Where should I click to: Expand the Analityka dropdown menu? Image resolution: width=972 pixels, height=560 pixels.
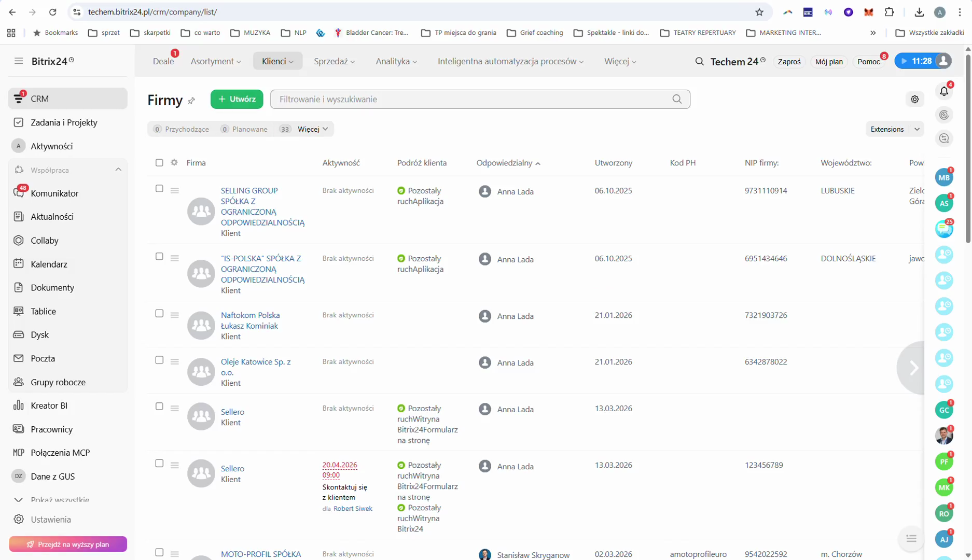(397, 61)
